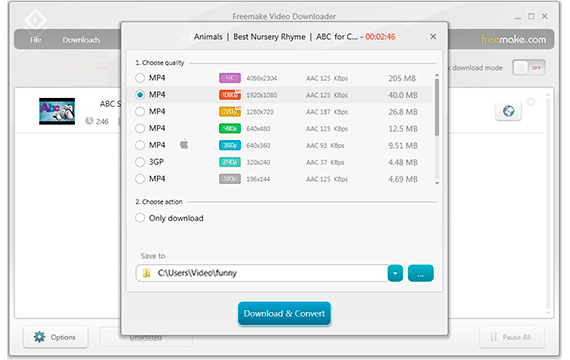
Task: Click the quality list scroll up arrow
Action: click(x=437, y=75)
